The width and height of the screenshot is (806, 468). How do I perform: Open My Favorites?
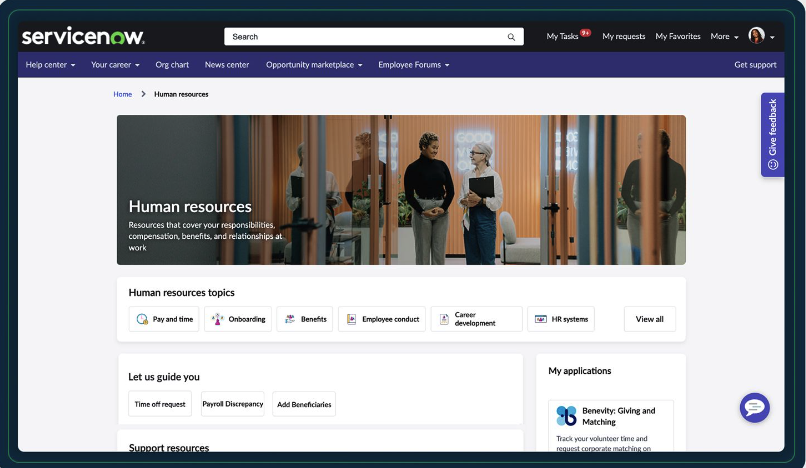click(x=677, y=37)
